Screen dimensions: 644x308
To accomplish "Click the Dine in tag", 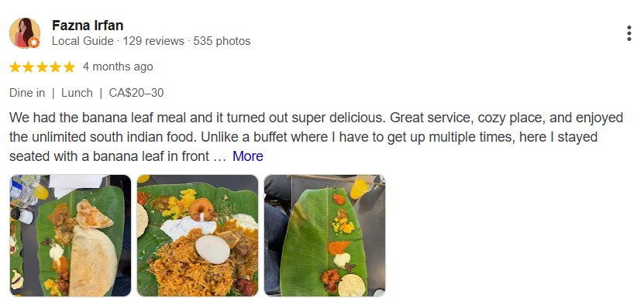I will (x=27, y=93).
